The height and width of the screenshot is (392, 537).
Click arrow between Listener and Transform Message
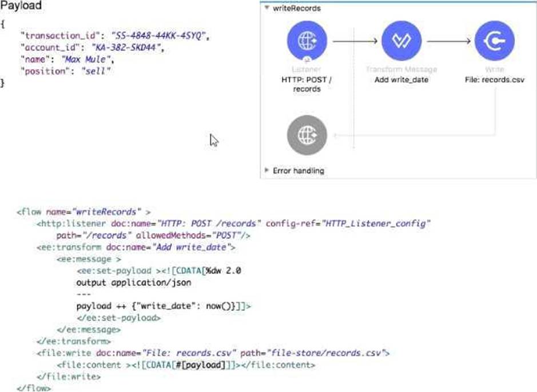tap(355, 42)
